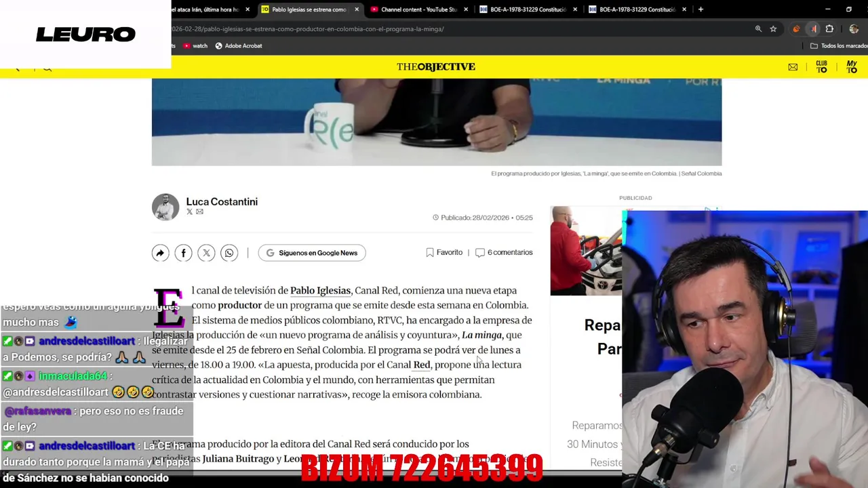
Task: Mark article as Favorito
Action: click(x=444, y=252)
